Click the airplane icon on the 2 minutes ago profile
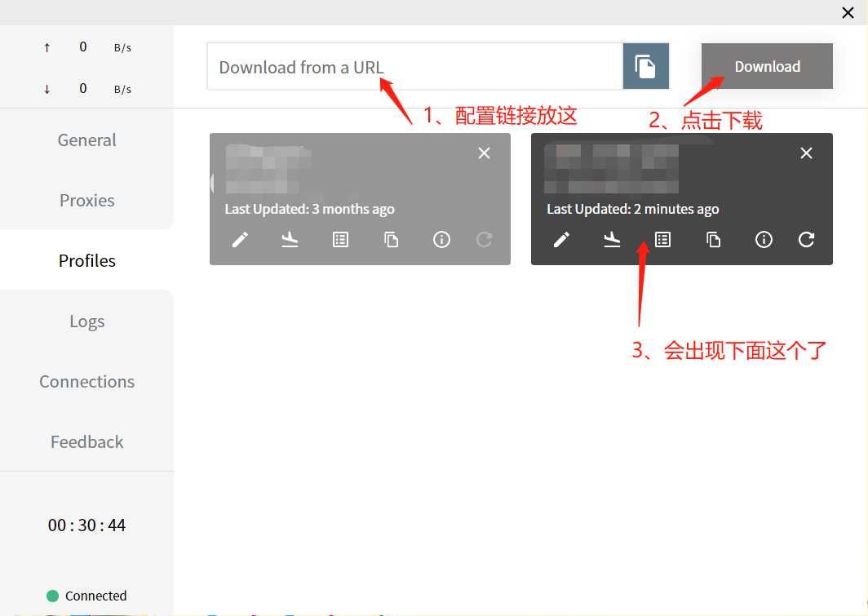Image resolution: width=868 pixels, height=616 pixels. 612,240
